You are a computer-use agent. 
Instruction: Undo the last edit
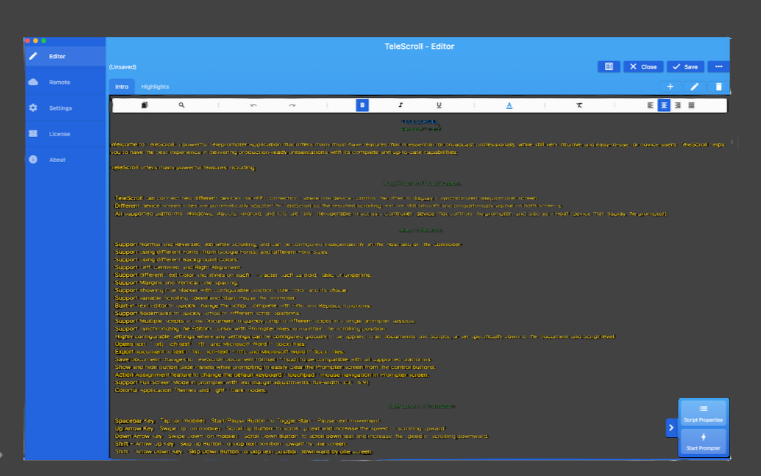[x=253, y=105]
